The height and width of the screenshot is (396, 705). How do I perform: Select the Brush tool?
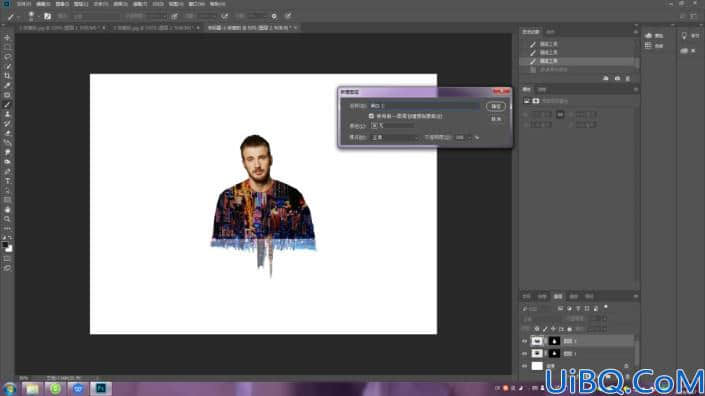(x=7, y=105)
